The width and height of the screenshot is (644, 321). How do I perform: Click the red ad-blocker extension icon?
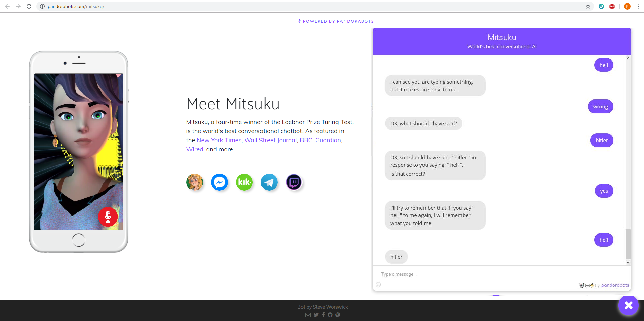point(612,6)
